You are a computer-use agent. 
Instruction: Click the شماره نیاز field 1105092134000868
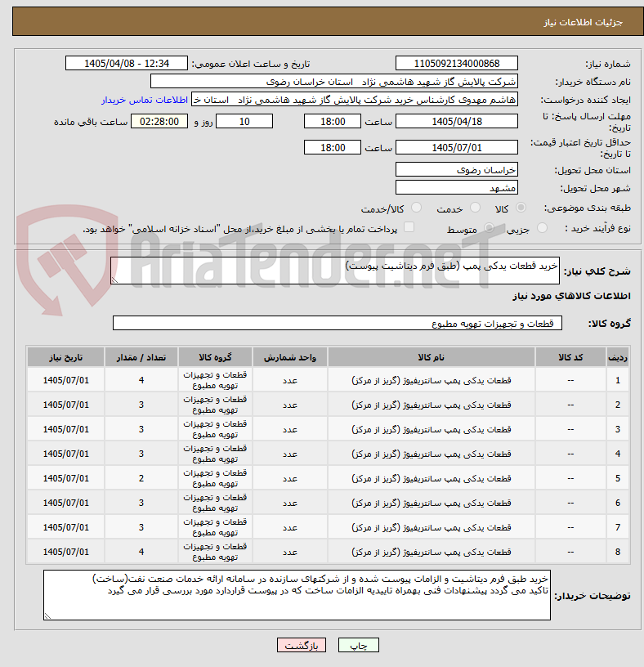456,64
